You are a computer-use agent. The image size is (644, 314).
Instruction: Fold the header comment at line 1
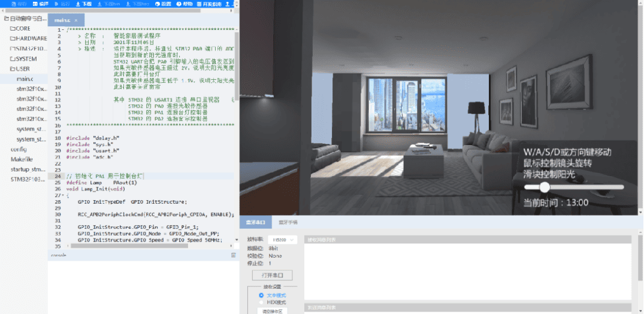[62, 29]
